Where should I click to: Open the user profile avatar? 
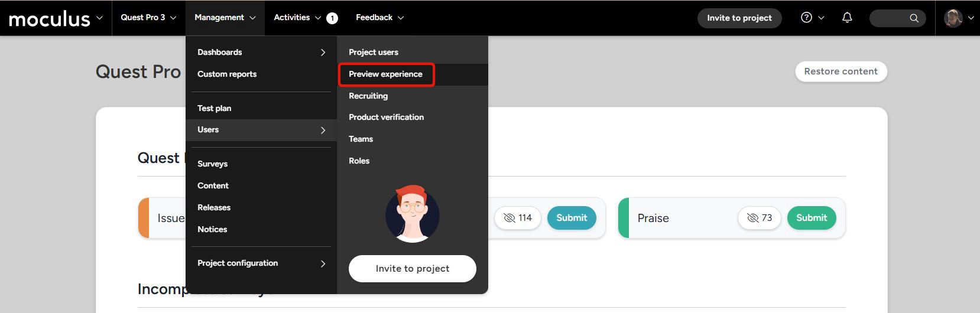953,18
